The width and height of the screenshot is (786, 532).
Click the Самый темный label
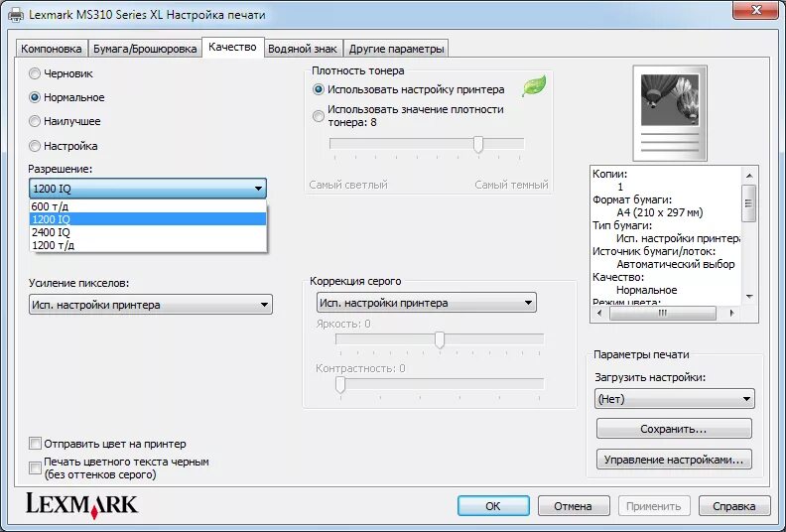(x=511, y=185)
